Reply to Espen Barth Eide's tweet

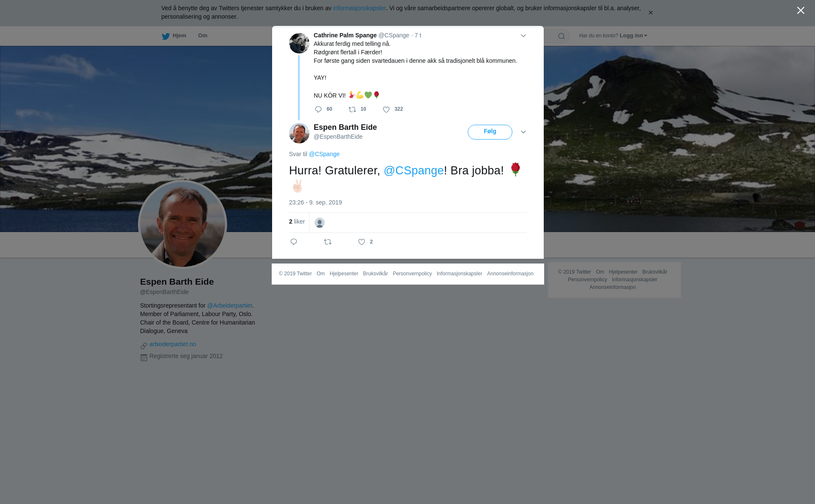(x=294, y=242)
